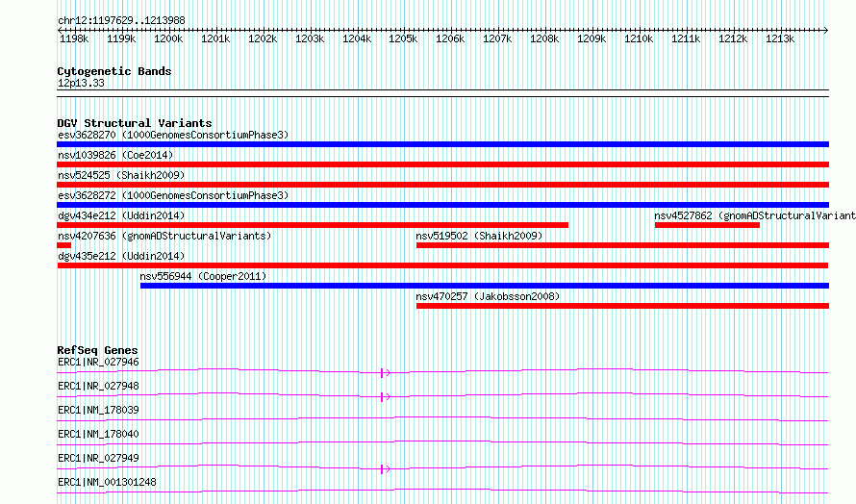Screen dimensions: 856x504
Task: Select the red nsv1039826 variant bar
Action: (x=442, y=164)
